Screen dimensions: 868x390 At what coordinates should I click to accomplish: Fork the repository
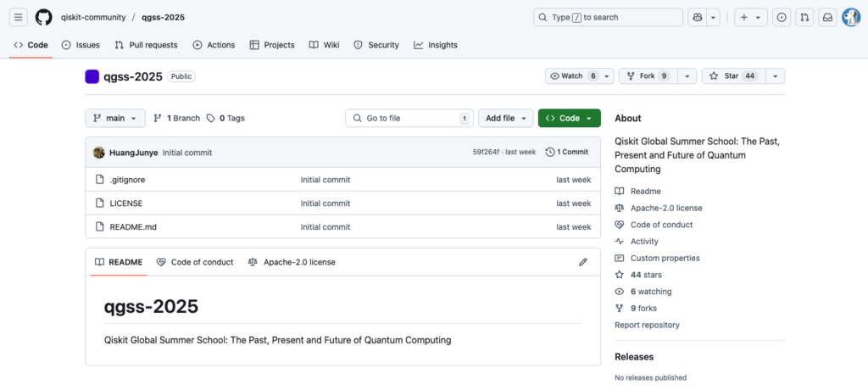(x=648, y=76)
